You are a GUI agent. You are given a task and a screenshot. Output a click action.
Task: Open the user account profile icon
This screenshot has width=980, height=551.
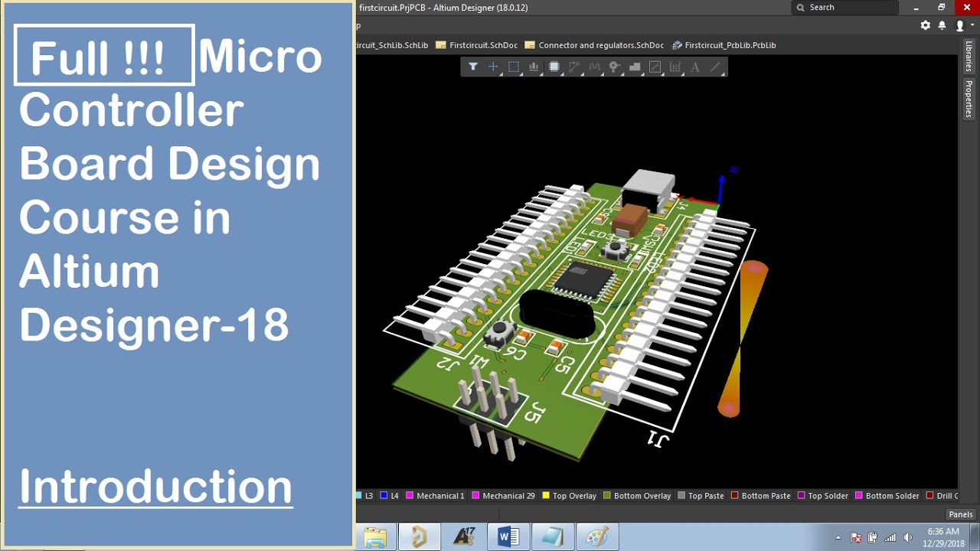click(960, 25)
